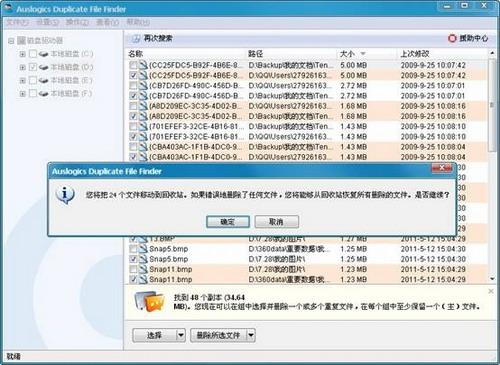
Task: Click file icon of CBA403AC in D:\Backup row
Action: [143, 147]
